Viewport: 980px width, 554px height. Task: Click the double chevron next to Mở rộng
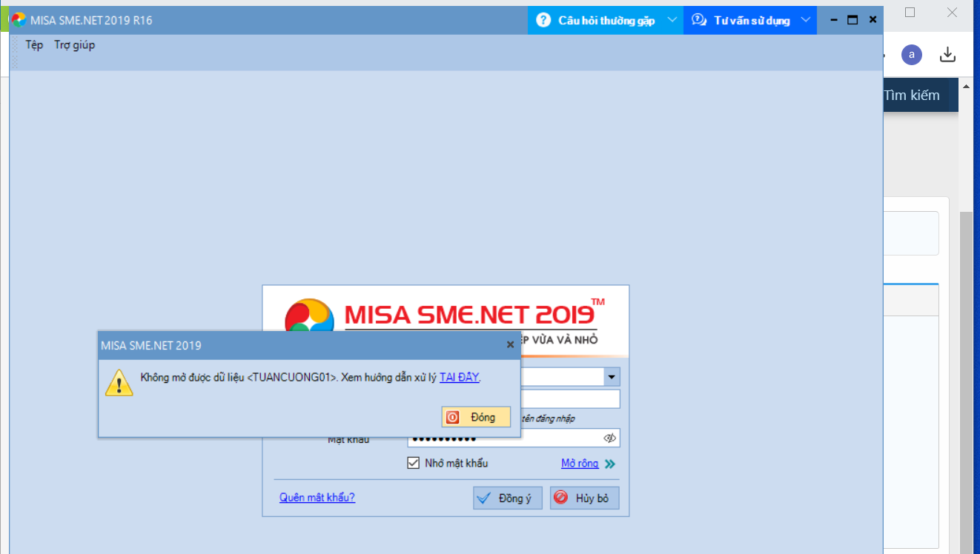[x=609, y=464]
